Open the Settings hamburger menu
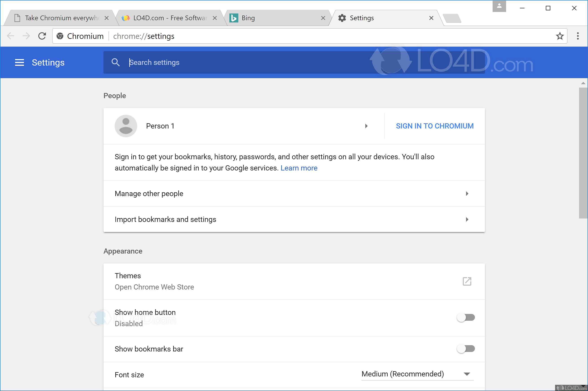 pos(20,62)
